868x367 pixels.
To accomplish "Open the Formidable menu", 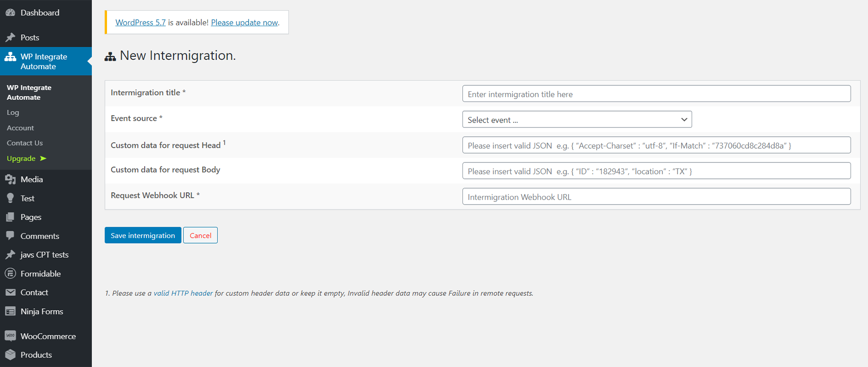I will tap(46, 273).
